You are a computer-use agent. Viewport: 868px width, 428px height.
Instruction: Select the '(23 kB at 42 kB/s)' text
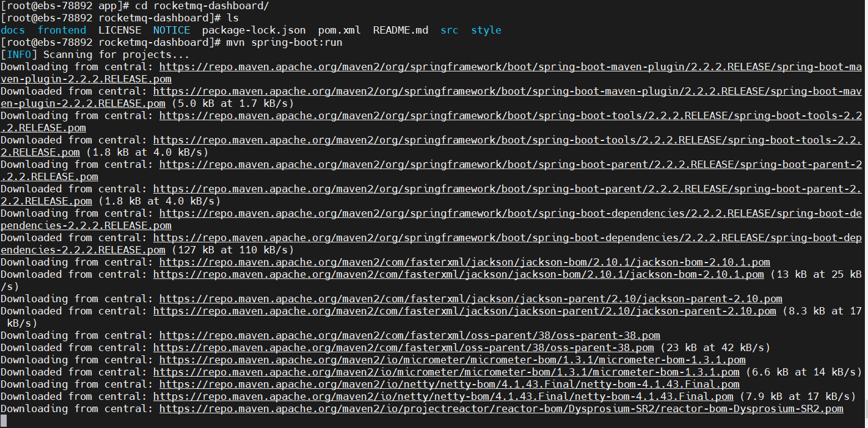click(715, 347)
